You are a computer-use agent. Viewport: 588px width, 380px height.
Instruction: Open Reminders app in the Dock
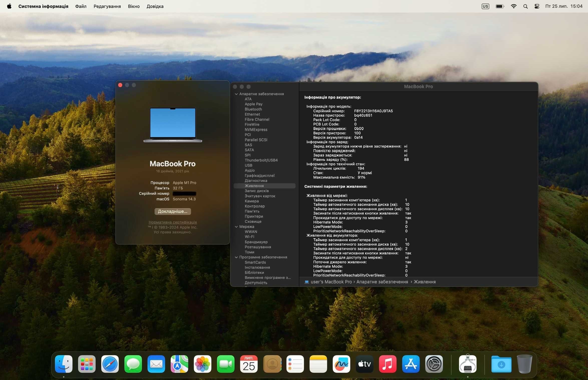click(x=295, y=364)
